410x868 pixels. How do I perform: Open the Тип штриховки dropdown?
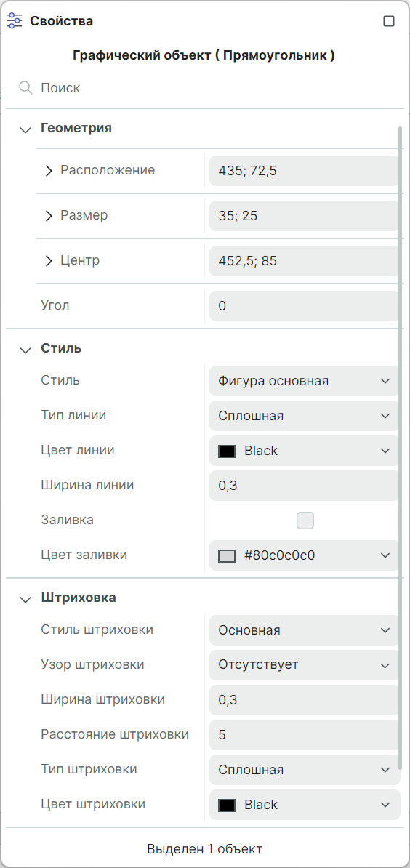tap(305, 769)
